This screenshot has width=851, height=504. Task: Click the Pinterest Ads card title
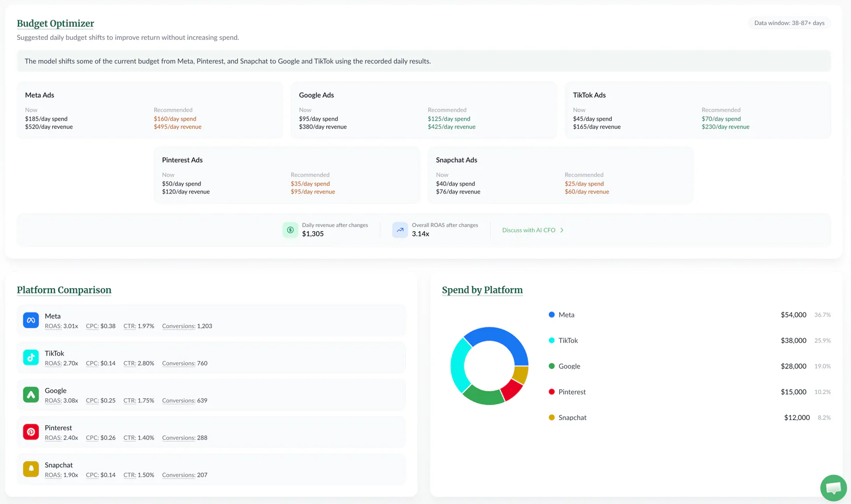182,160
